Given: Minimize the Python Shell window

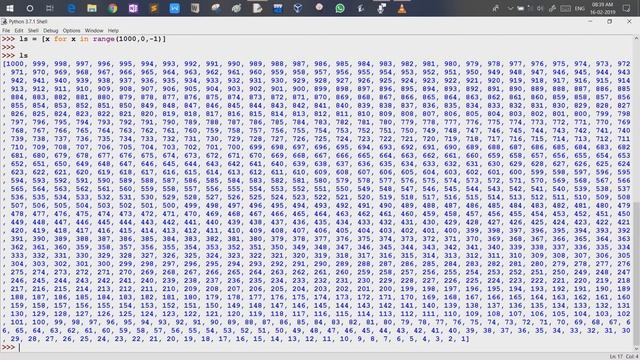Looking at the screenshot, I should [590, 21].
